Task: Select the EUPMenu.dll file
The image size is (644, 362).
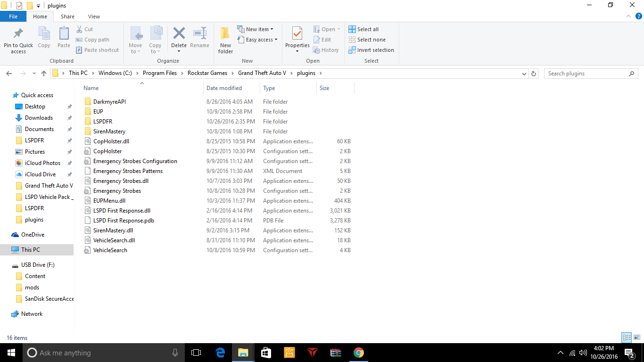Action: 109,201
